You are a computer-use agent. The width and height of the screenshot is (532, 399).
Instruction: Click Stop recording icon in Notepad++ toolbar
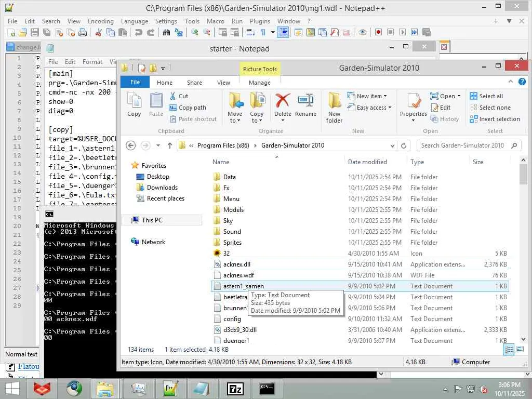click(x=390, y=32)
